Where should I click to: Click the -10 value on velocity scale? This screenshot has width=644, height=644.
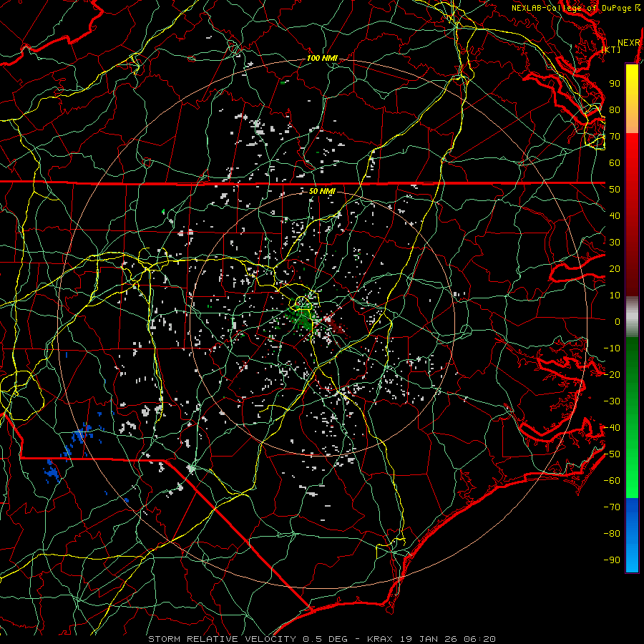coord(612,348)
